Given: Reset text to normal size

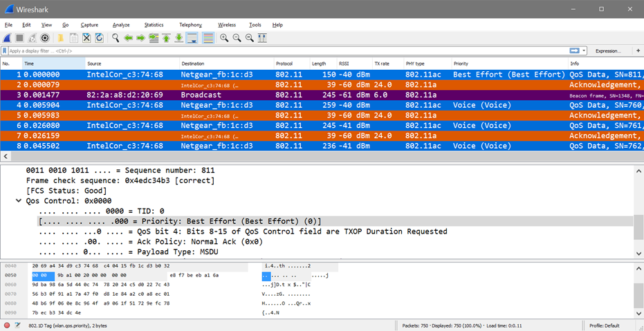Looking at the screenshot, I should click(249, 38).
